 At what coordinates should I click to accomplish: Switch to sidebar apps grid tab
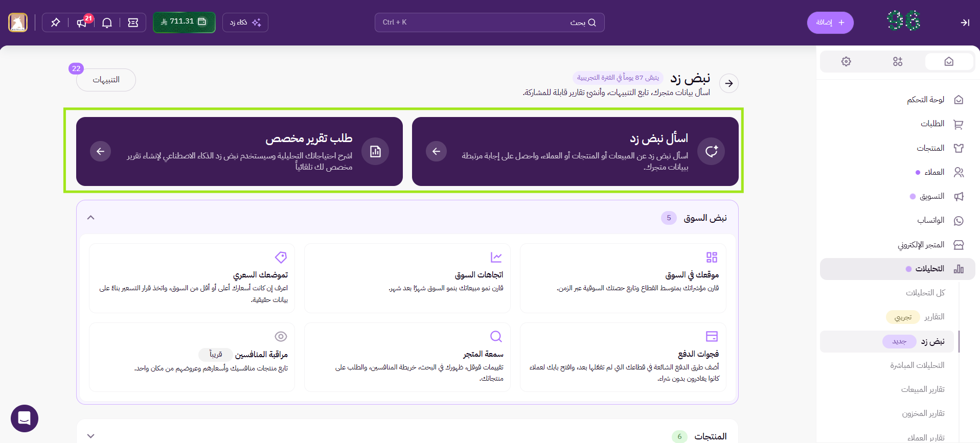point(898,62)
